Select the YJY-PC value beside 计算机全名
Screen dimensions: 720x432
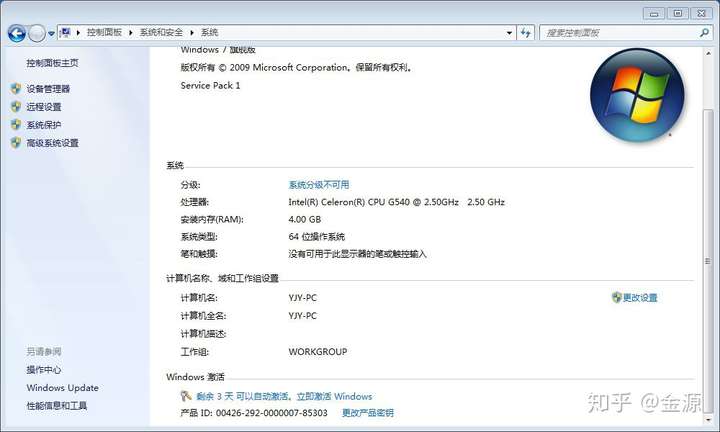[303, 316]
